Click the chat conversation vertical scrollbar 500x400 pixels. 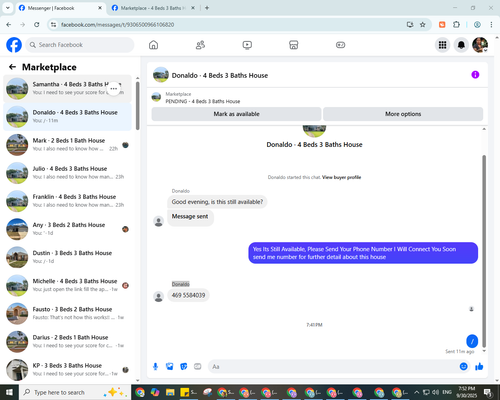[484, 251]
